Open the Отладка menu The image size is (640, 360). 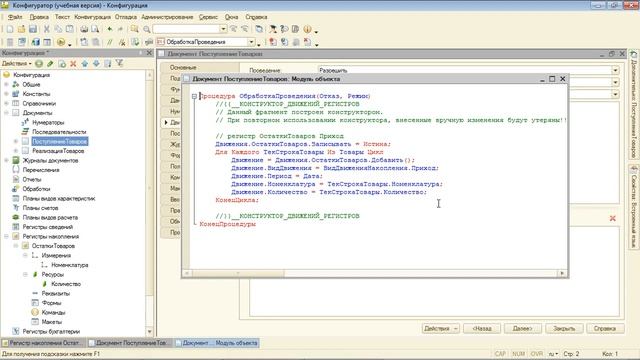pos(125,17)
